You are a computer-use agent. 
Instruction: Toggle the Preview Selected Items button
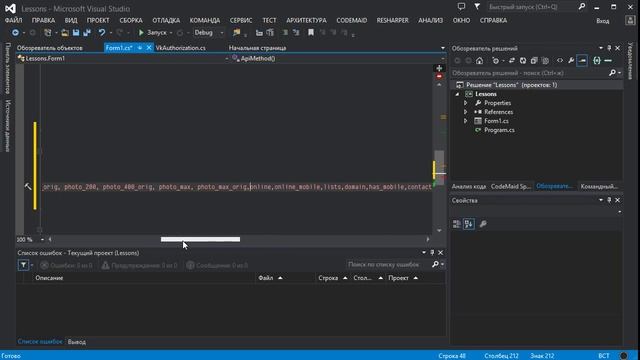click(582, 61)
